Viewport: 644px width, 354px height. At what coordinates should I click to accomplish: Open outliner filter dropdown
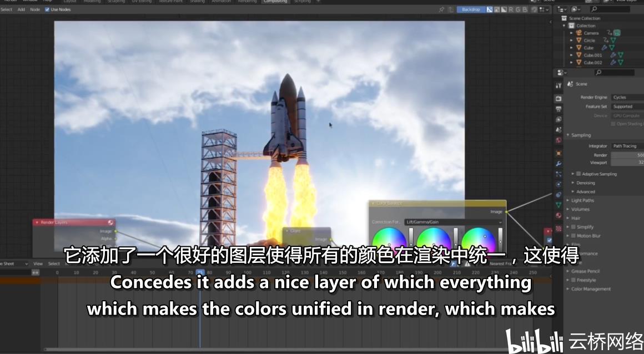(x=576, y=9)
